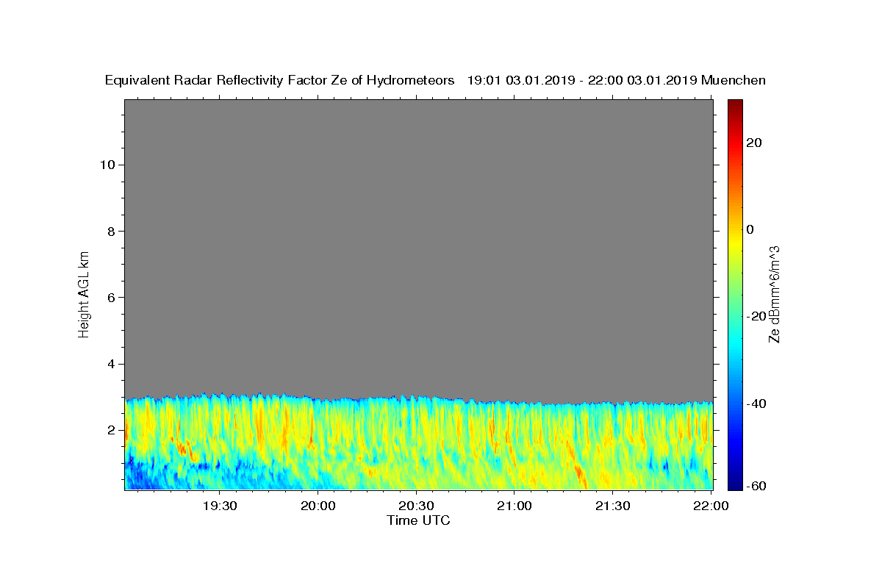Image resolution: width=882 pixels, height=588 pixels.
Task: Click the height tick label '4'
Action: [x=111, y=364]
